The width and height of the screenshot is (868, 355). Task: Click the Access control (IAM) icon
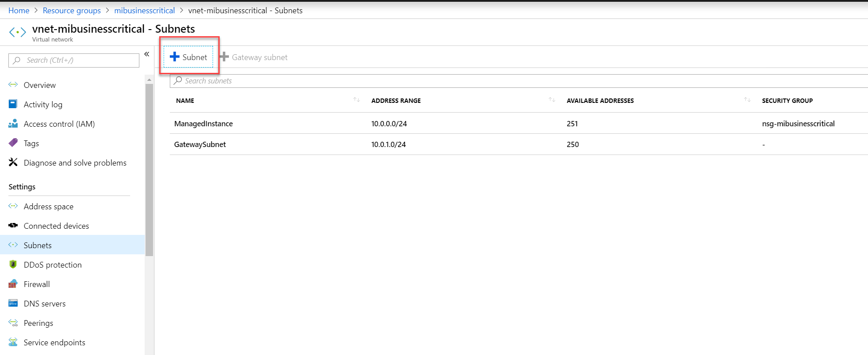pyautogui.click(x=13, y=124)
